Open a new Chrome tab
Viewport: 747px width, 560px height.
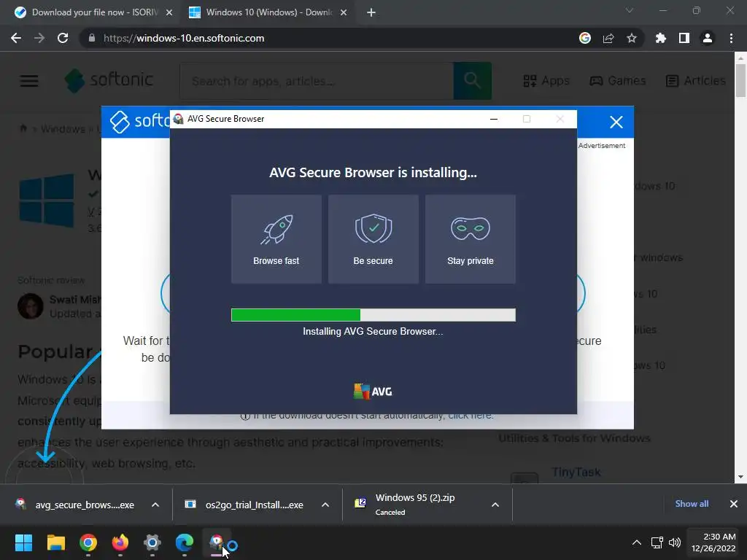pyautogui.click(x=371, y=12)
